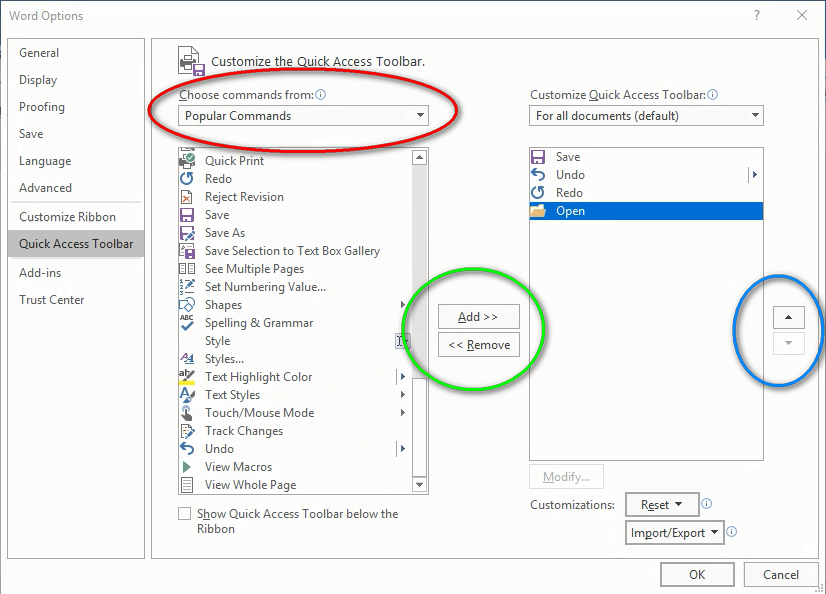826x594 pixels.
Task: Click the Quick Print icon in commands list
Action: (x=187, y=160)
